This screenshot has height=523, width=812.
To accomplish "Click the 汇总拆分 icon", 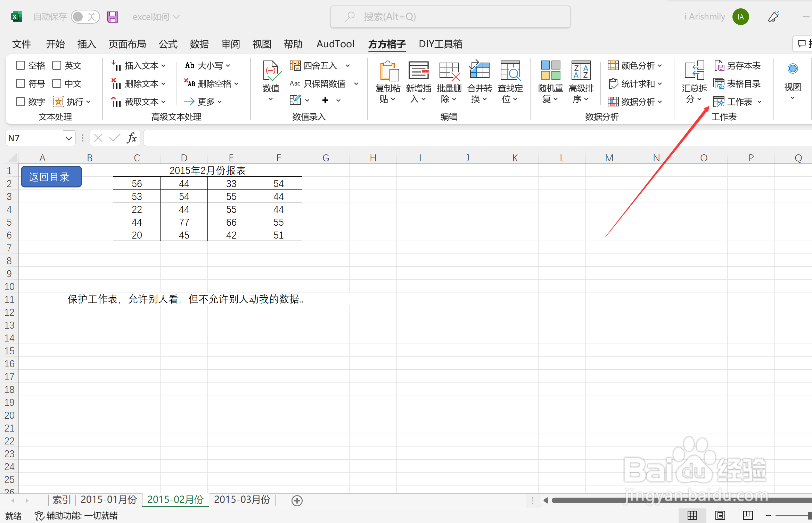I will pyautogui.click(x=694, y=71).
